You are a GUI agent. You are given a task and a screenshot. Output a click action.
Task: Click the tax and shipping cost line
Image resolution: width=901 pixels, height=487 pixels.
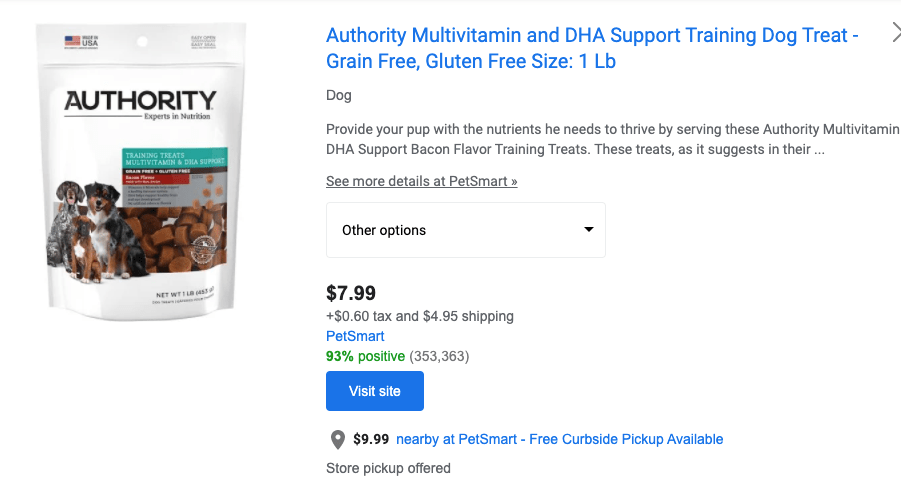tap(420, 316)
